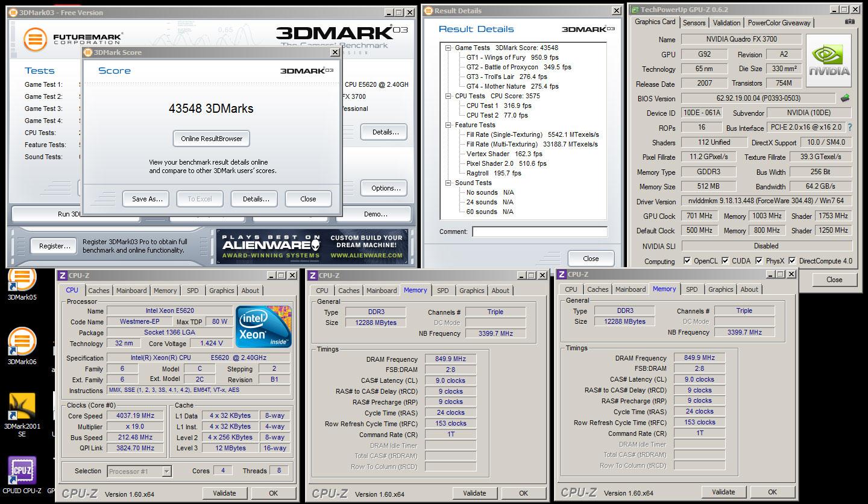Click the Bus Interface question mark icon
The width and height of the screenshot is (868, 504).
pos(850,128)
